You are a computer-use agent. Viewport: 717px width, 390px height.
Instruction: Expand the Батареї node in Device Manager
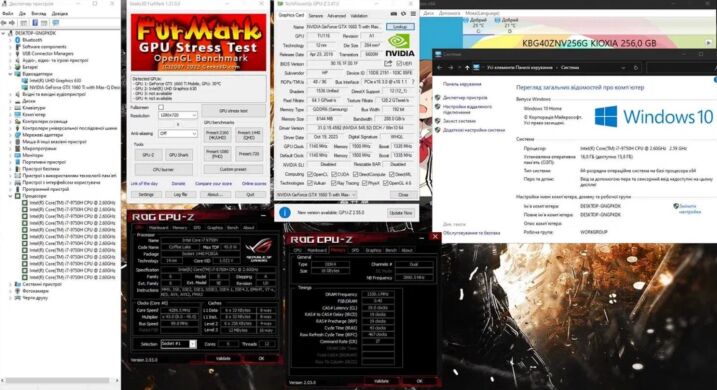click(x=10, y=67)
